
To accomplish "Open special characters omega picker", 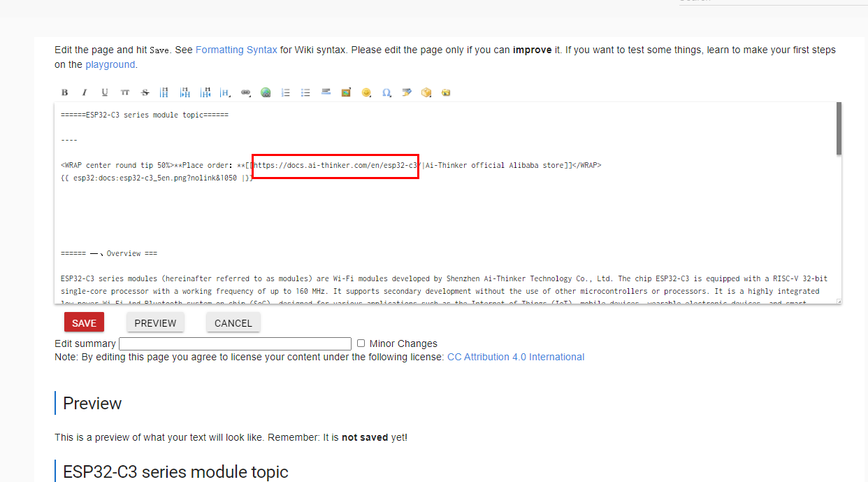I will click(386, 92).
